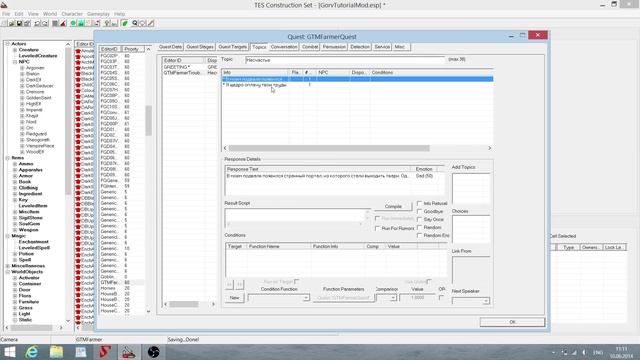The image size is (640, 360).
Task: Tick the Random End checkbox
Action: tap(419, 236)
